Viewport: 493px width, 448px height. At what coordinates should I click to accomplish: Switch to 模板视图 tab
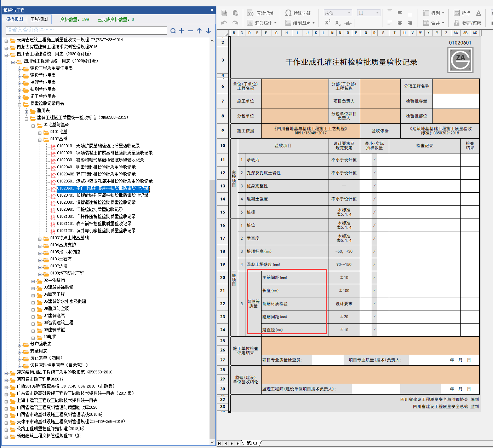[15, 19]
